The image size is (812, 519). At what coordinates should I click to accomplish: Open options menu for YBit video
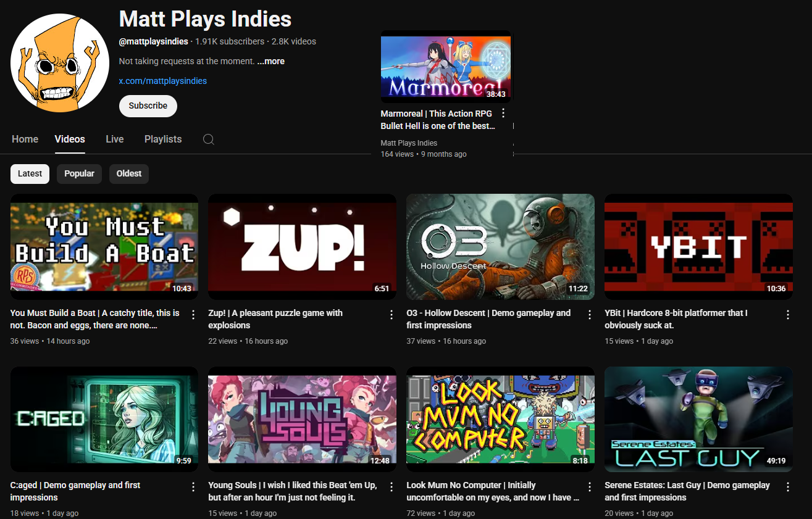[788, 315]
